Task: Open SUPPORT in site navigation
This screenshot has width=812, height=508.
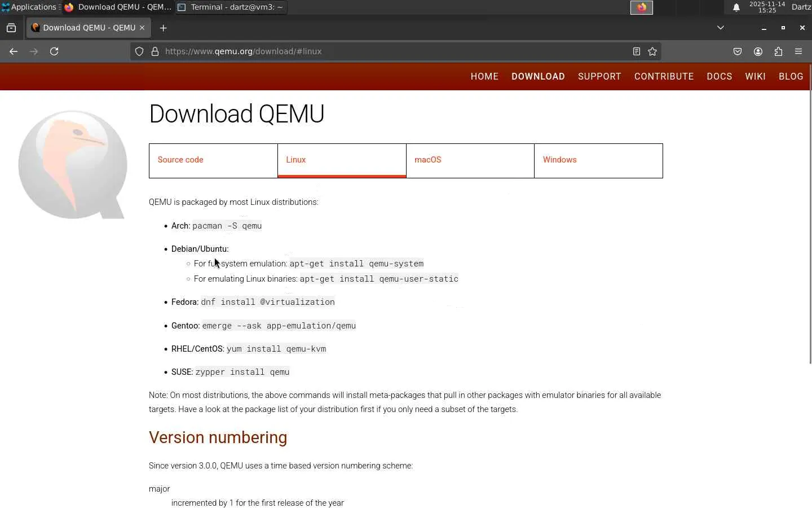Action: 599,77
